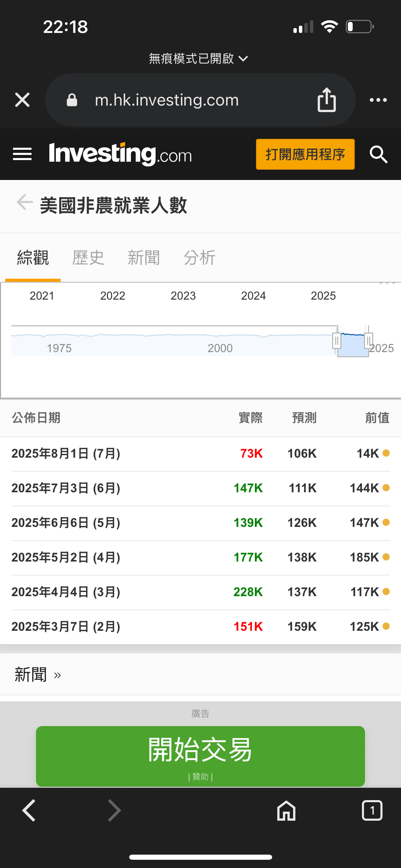The height and width of the screenshot is (868, 401).
Task: Tap the lock icon beside the URL
Action: [72, 100]
